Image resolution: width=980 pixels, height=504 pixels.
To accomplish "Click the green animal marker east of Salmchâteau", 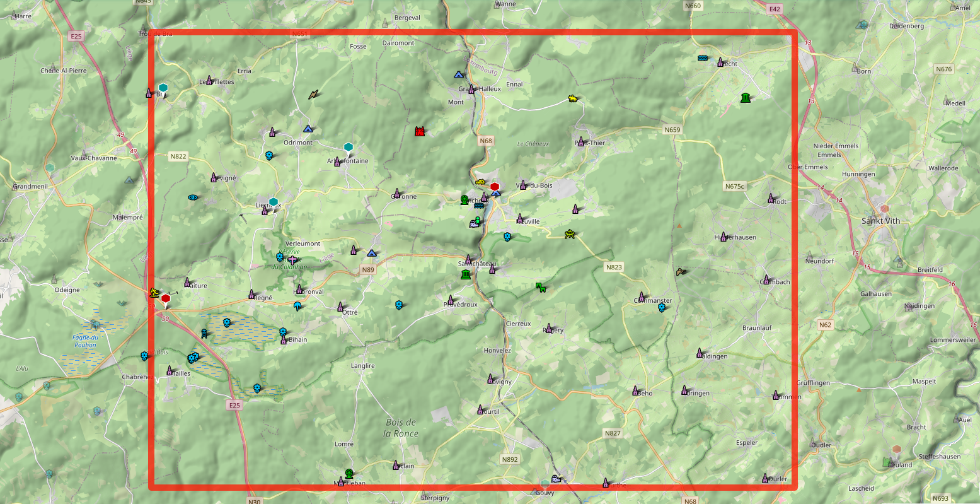I will (x=540, y=287).
